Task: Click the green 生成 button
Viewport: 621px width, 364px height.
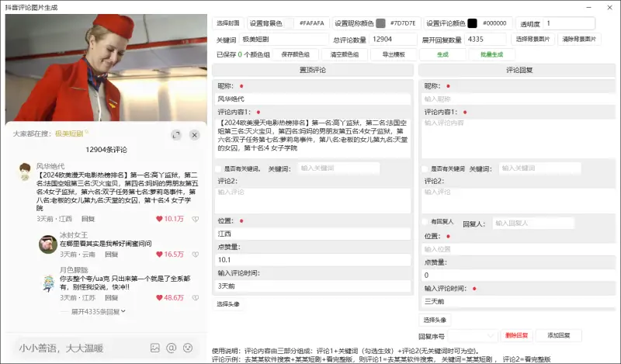Action: tap(442, 54)
